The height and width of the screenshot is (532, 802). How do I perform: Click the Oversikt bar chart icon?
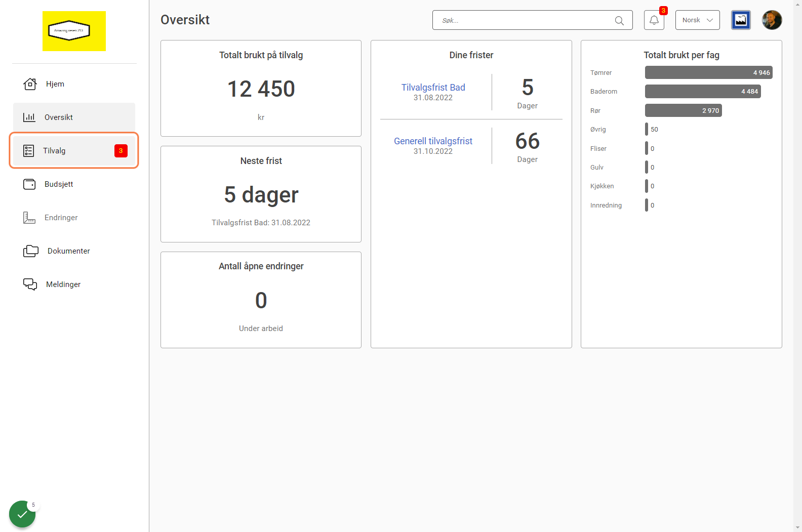(x=29, y=117)
